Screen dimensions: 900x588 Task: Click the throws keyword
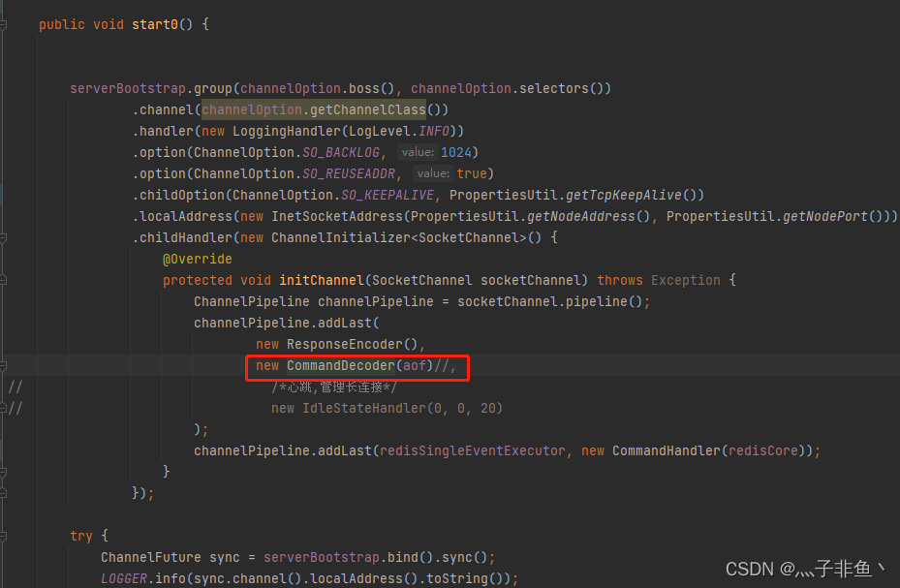pos(620,280)
